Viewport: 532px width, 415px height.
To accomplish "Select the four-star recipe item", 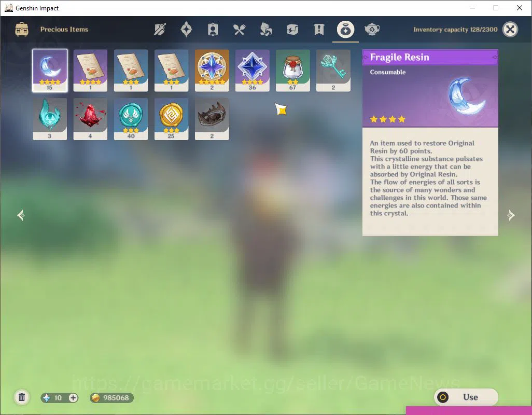I will tap(90, 71).
